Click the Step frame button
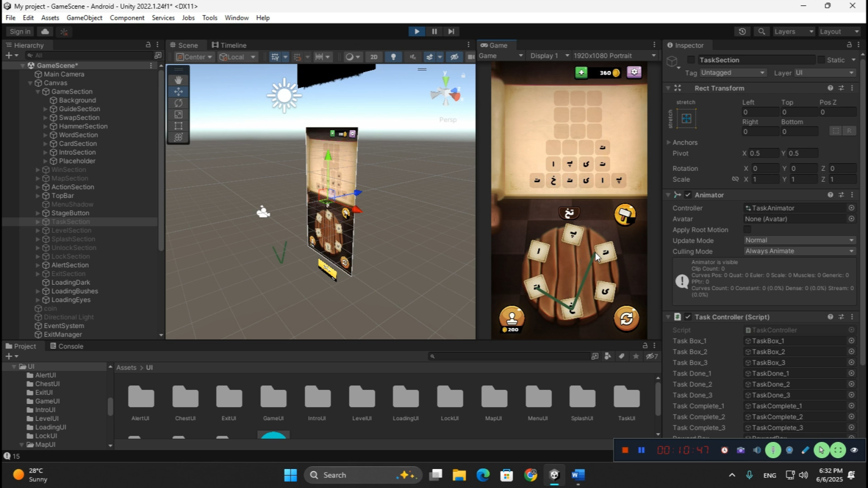This screenshot has width=868, height=488. (451, 32)
